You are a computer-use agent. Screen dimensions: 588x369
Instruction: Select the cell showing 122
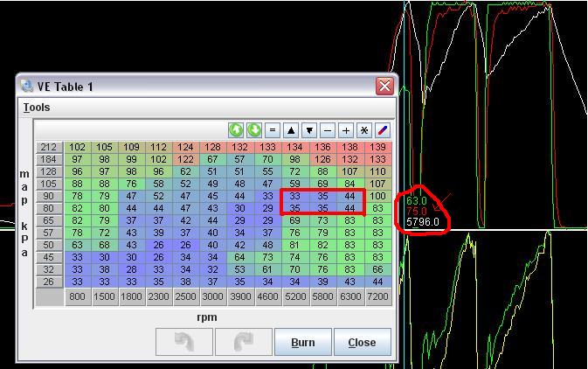(186, 159)
